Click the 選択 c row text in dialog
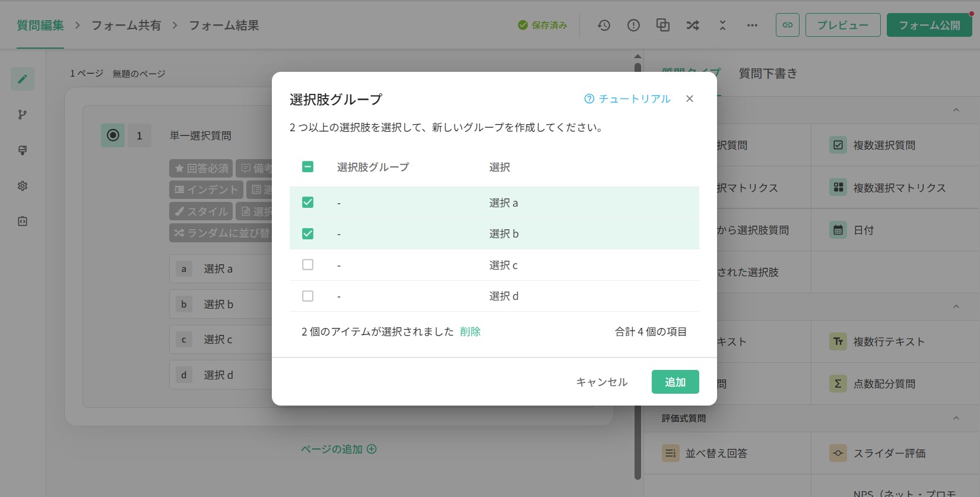Screen dimensions: 980x497 coord(503,265)
